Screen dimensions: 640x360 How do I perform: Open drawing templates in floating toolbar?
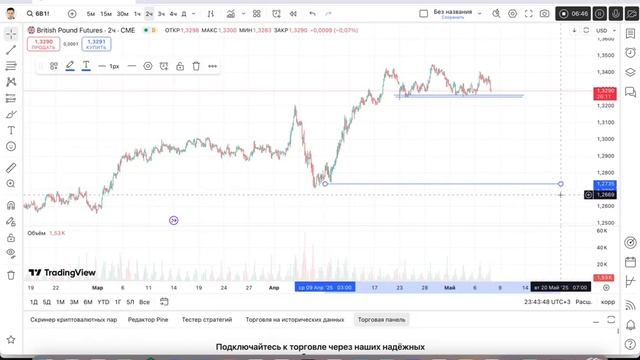pos(54,66)
